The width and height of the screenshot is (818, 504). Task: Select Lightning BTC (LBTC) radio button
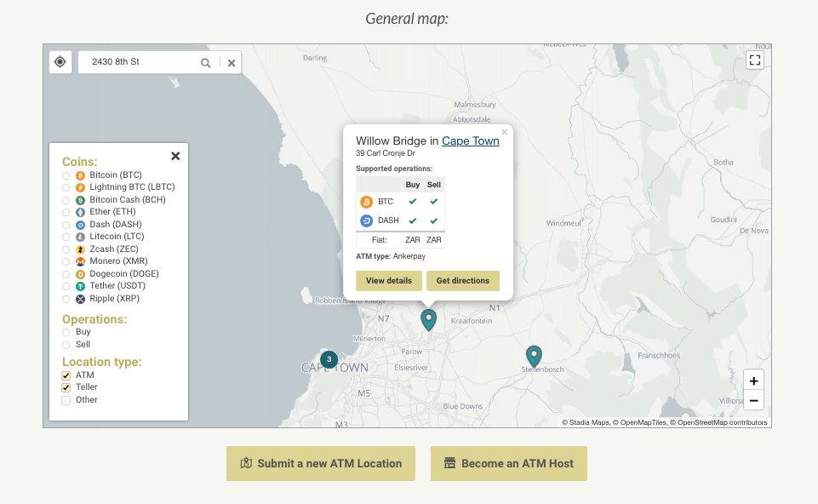coord(66,188)
